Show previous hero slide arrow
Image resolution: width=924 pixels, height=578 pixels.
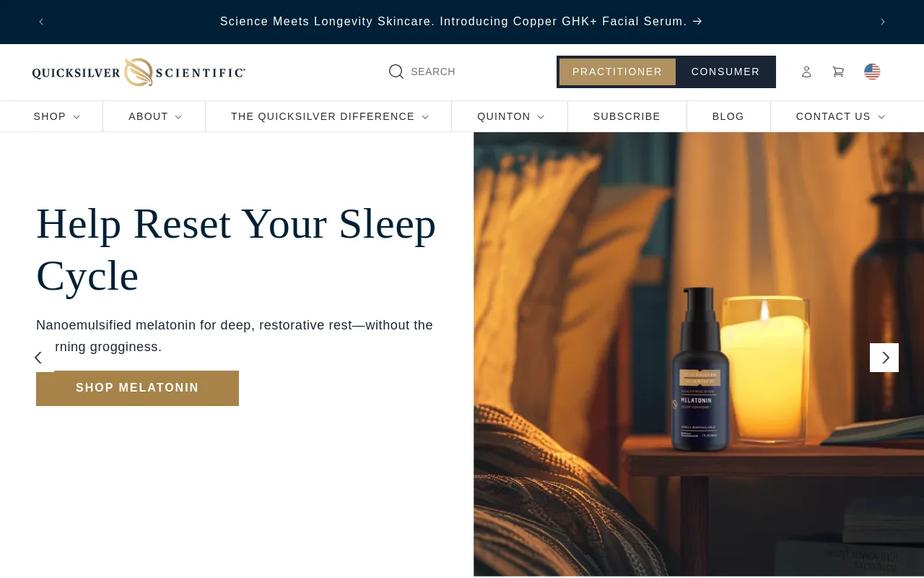39,358
